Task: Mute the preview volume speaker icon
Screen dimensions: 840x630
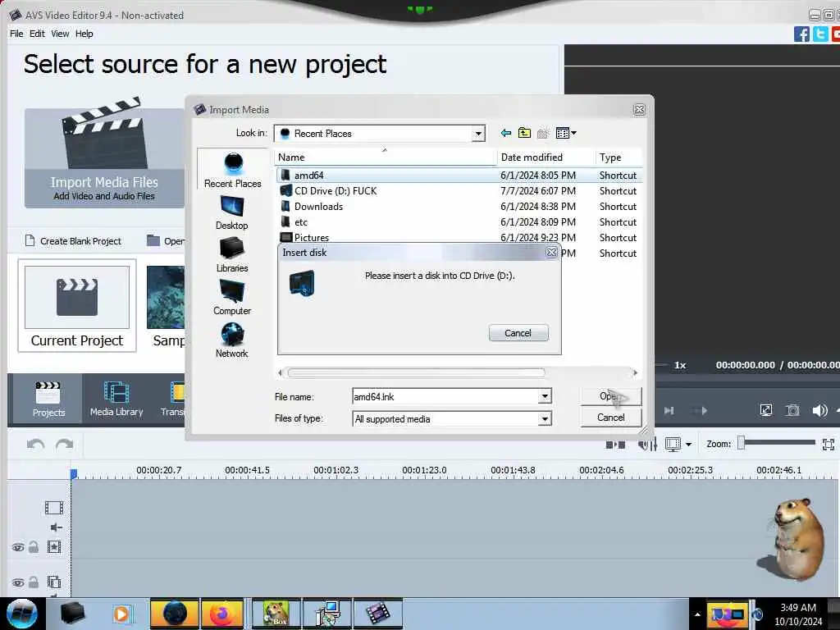Action: point(819,410)
